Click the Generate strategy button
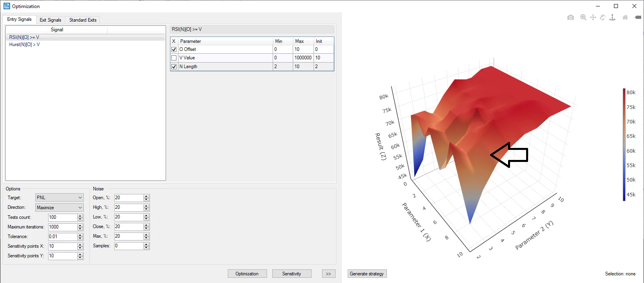The image size is (644, 283). point(367,274)
